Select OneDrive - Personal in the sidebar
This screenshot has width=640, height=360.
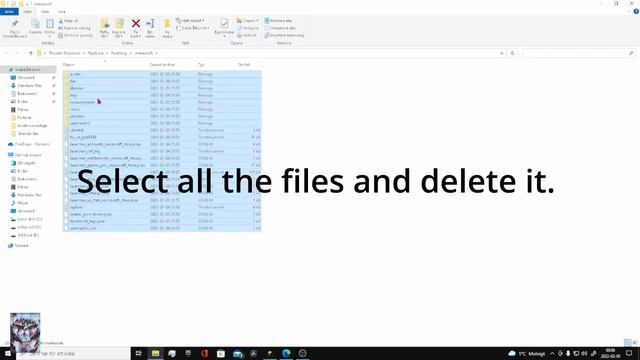pos(32,144)
